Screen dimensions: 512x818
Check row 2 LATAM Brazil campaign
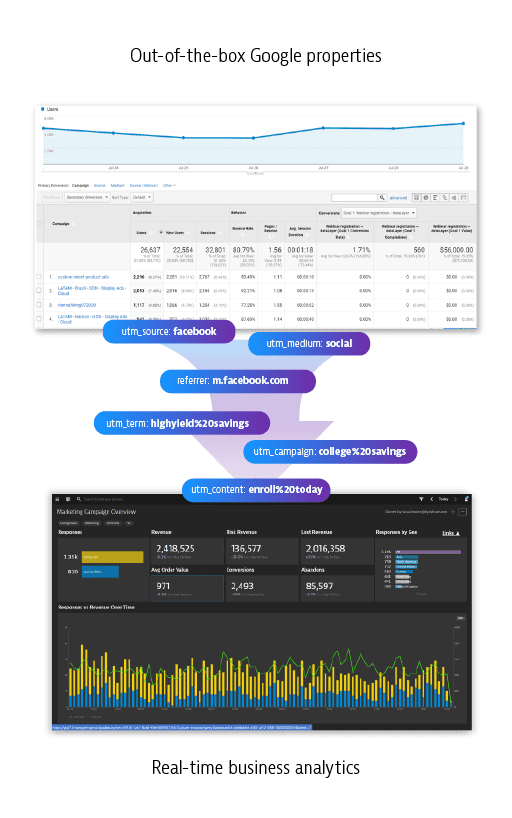click(x=39, y=290)
